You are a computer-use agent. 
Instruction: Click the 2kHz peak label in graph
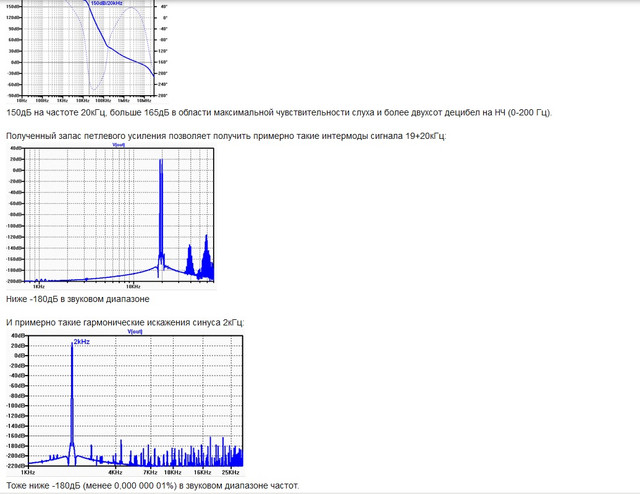pos(82,342)
